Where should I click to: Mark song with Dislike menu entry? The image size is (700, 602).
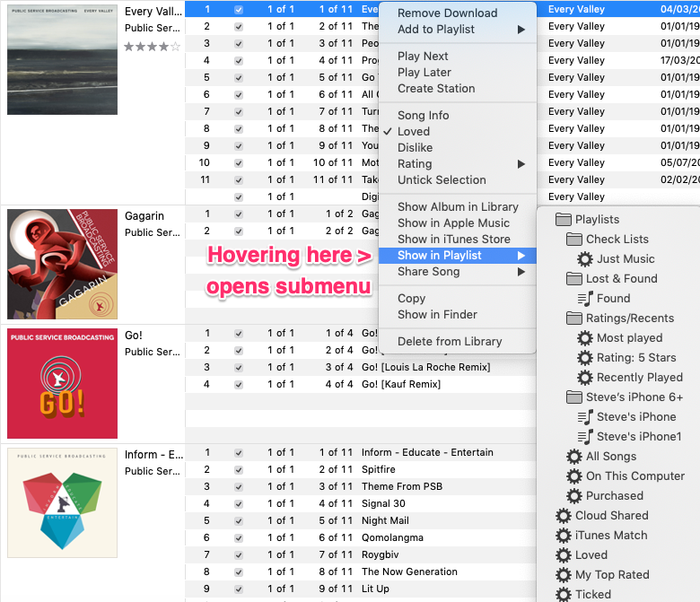(x=457, y=148)
